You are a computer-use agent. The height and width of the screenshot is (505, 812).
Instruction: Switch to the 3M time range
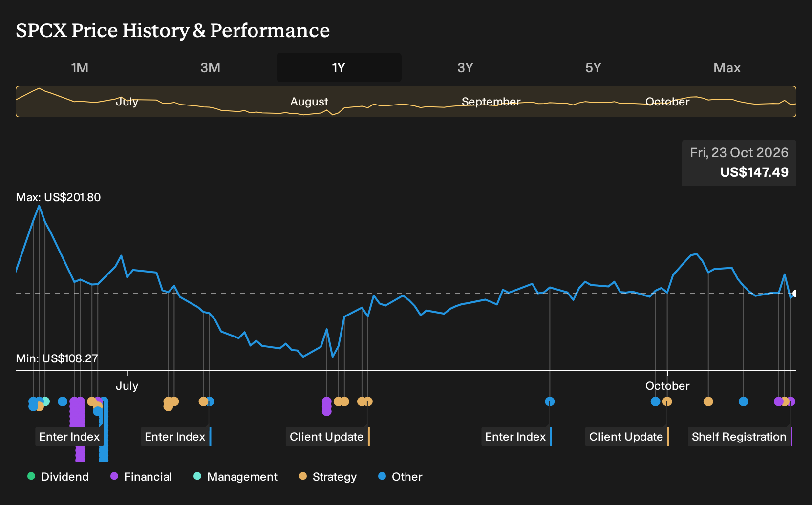(x=210, y=67)
